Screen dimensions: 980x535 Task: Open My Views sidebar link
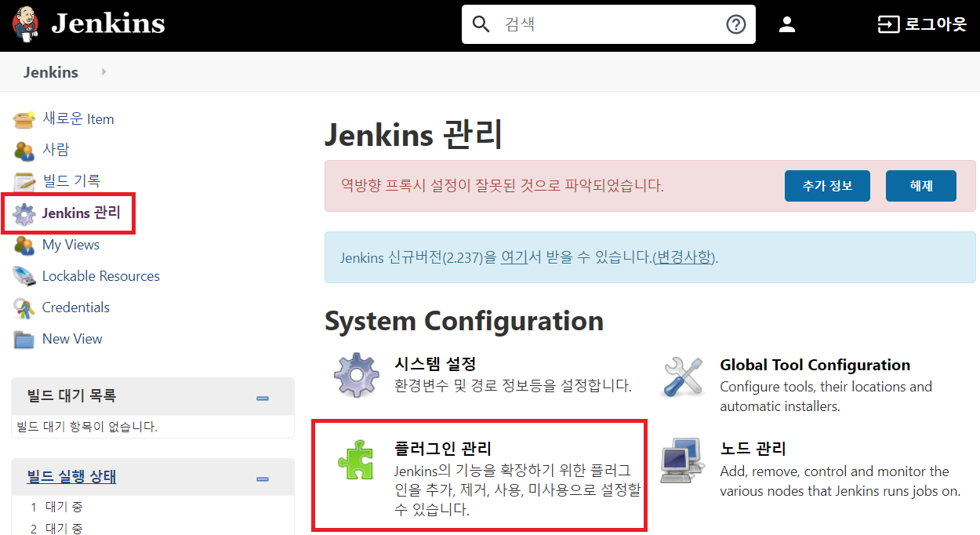[71, 245]
